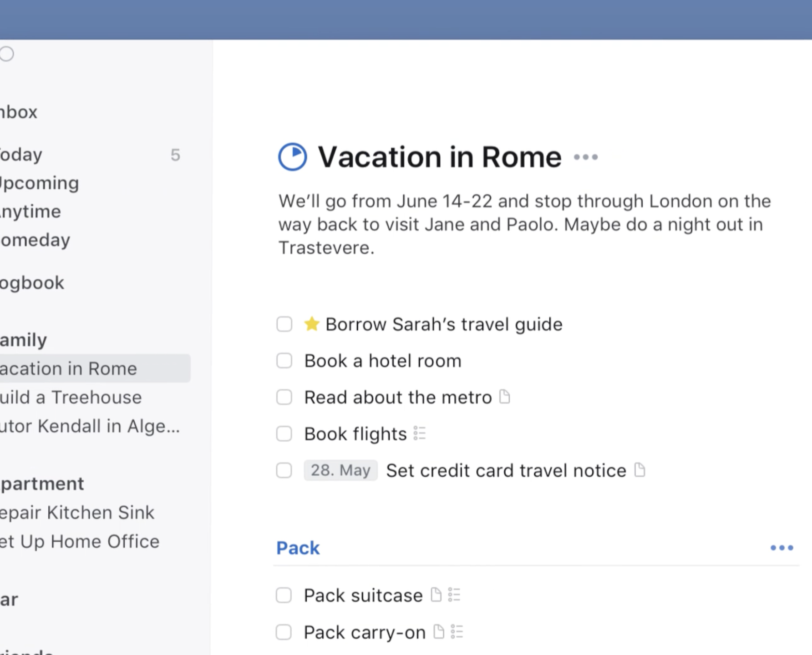The width and height of the screenshot is (812, 655).
Task: Open Vacation in Rome more options dots
Action: (586, 157)
